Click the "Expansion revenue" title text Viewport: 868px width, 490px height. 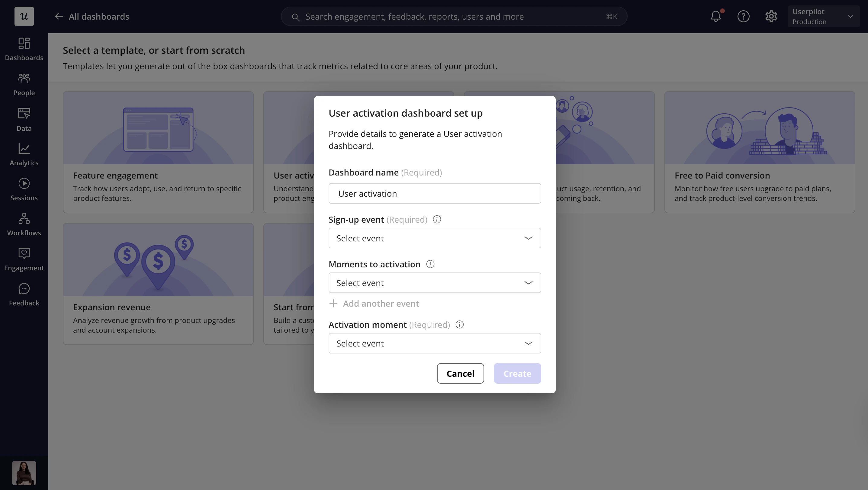pos(111,307)
